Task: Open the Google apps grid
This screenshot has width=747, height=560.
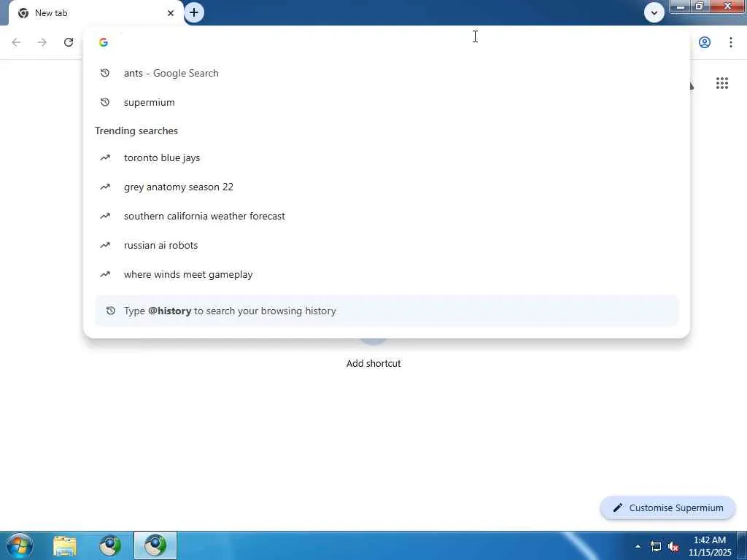Action: tap(721, 83)
